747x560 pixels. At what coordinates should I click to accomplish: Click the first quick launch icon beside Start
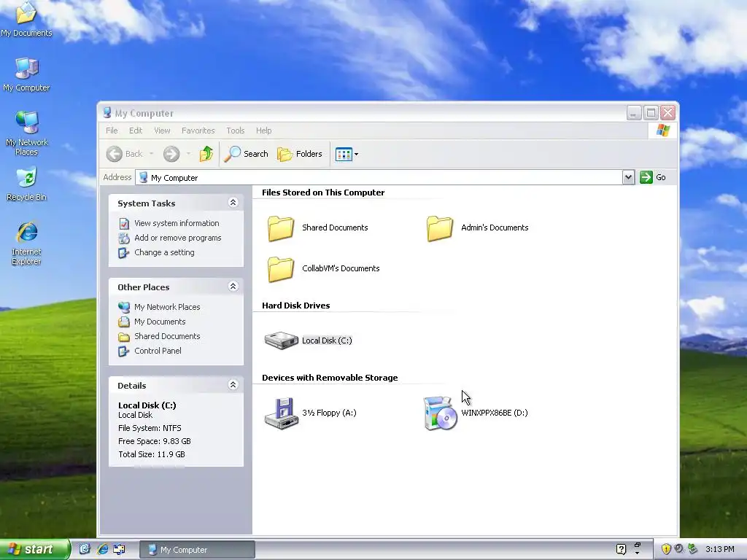(85, 549)
